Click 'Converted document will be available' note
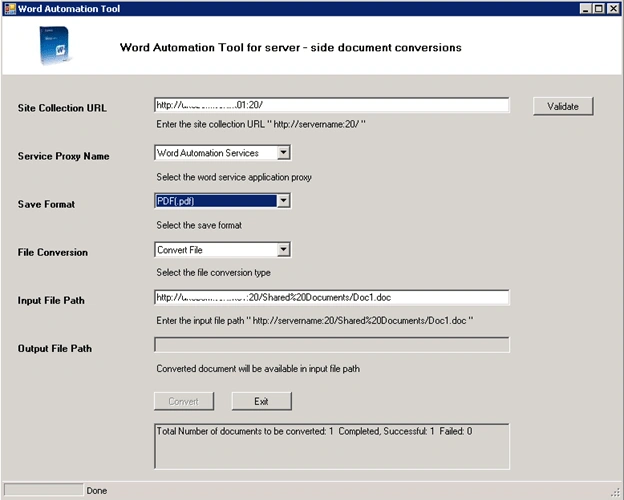624x500 pixels. click(x=258, y=369)
